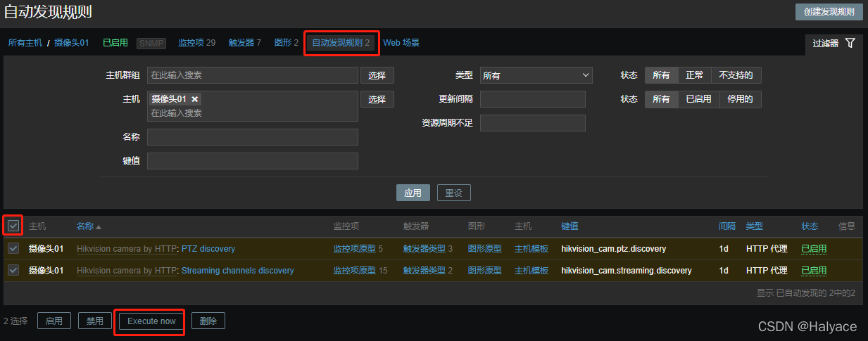Click the filter funnel icon

[x=850, y=44]
